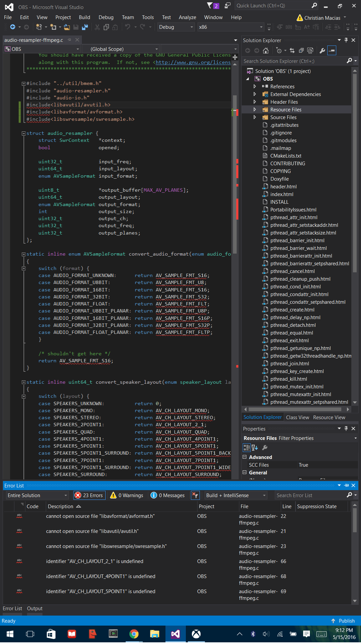This screenshot has height=644, width=361.
Task: Open Windows Start menu
Action: [x=10, y=634]
